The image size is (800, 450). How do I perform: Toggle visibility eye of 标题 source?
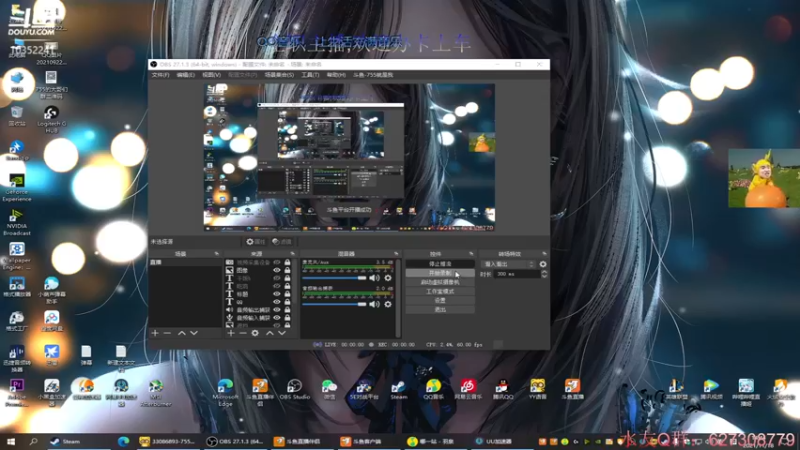pos(277,294)
